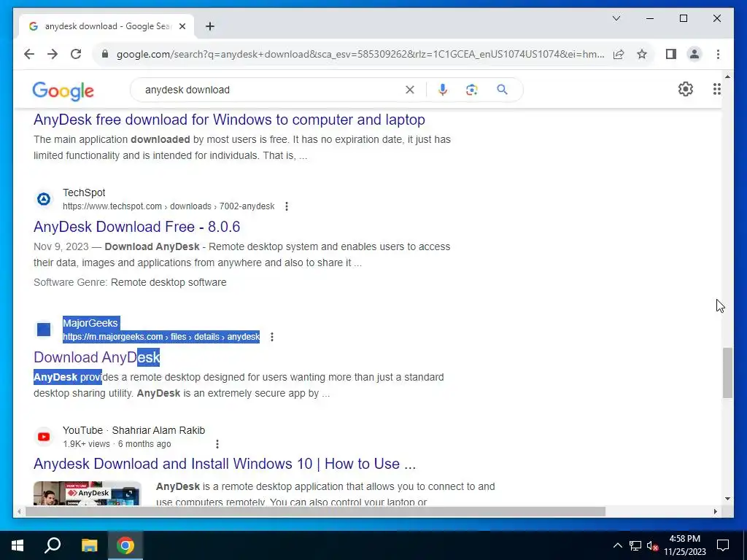This screenshot has width=747, height=560.
Task: Share this page with the share icon
Action: 619,54
